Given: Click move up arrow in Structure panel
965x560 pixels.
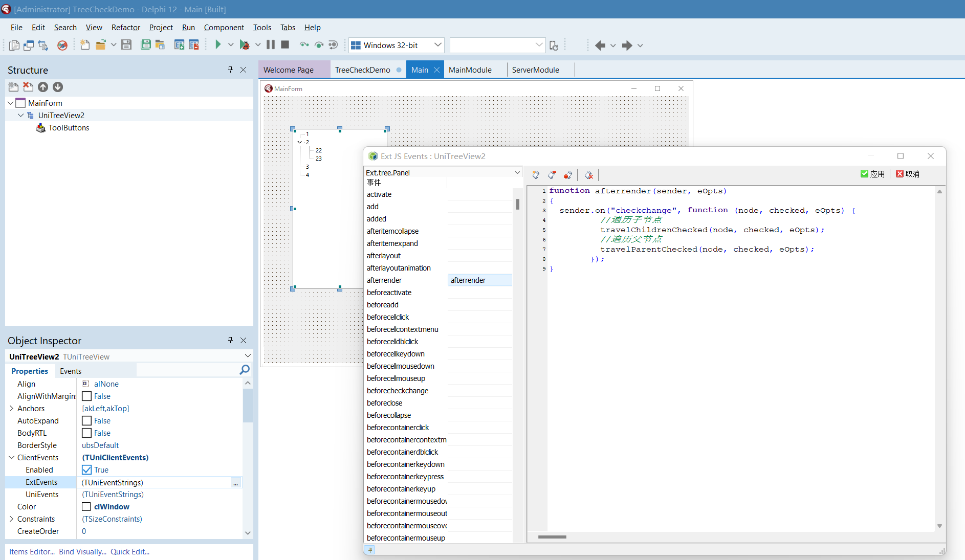Looking at the screenshot, I should [43, 87].
